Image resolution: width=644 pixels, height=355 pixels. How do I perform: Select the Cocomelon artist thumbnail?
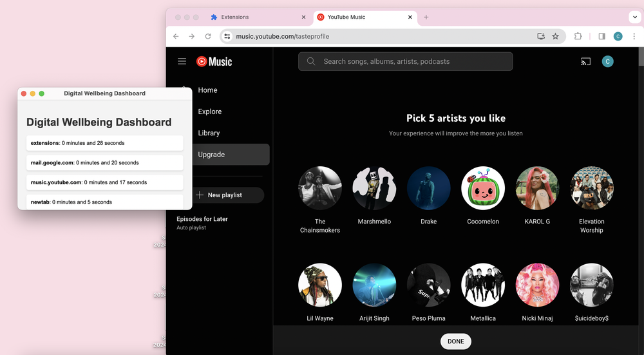click(483, 188)
